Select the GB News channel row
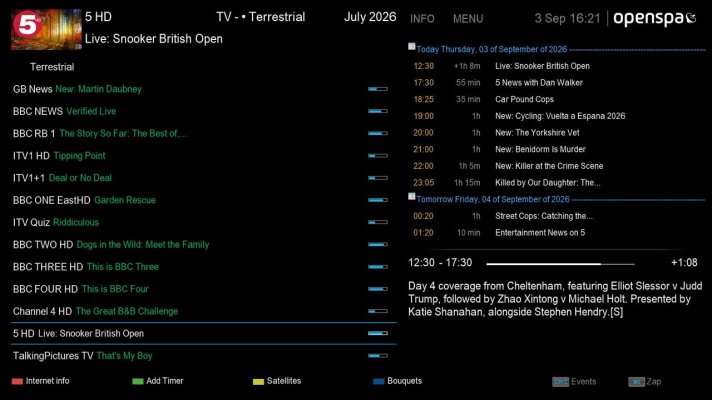The width and height of the screenshot is (712, 400). pos(203,89)
